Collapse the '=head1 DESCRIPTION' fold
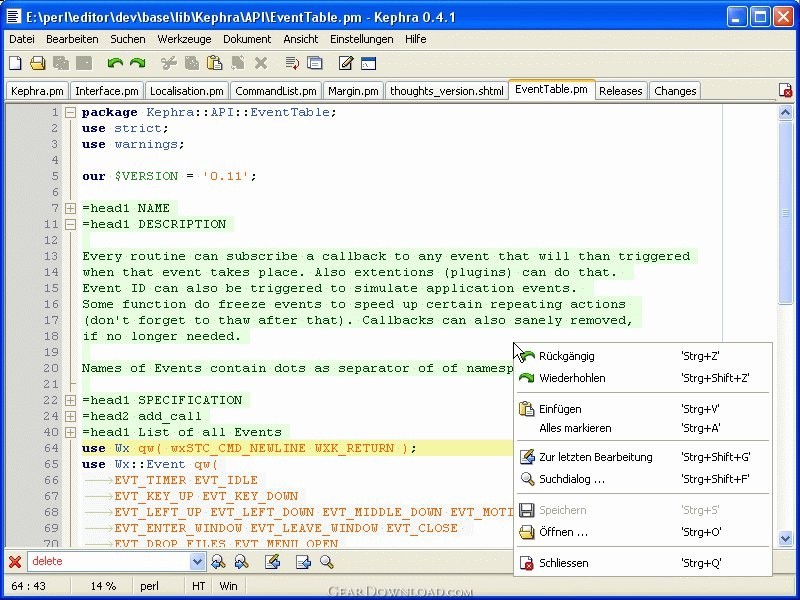This screenshot has height=600, width=800. (x=70, y=224)
